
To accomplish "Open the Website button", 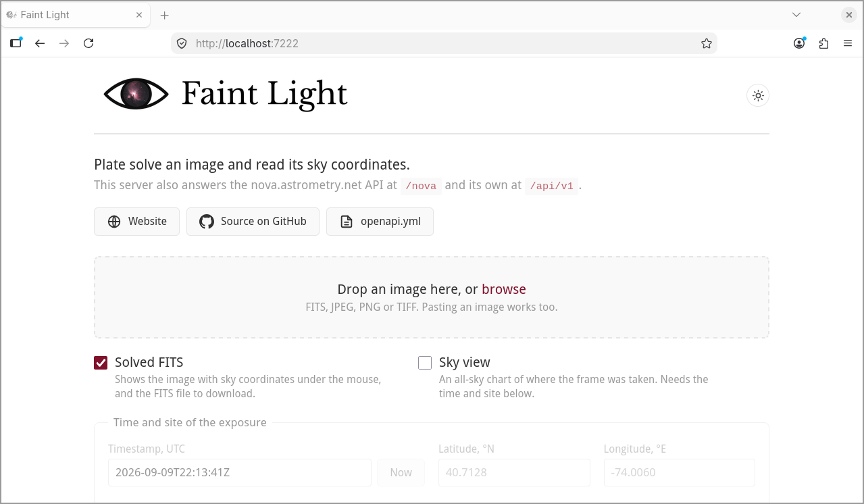I will click(x=136, y=222).
